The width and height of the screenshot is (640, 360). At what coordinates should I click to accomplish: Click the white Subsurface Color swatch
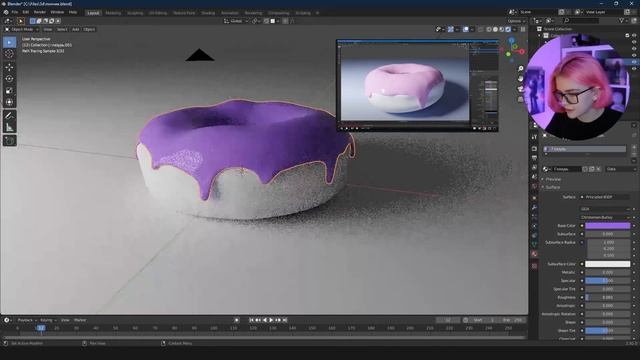click(x=607, y=264)
